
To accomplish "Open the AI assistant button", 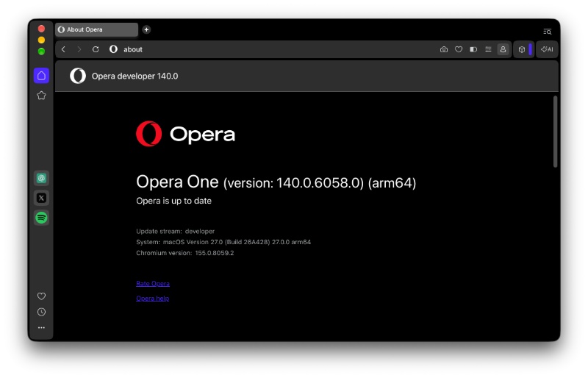I will pos(547,49).
